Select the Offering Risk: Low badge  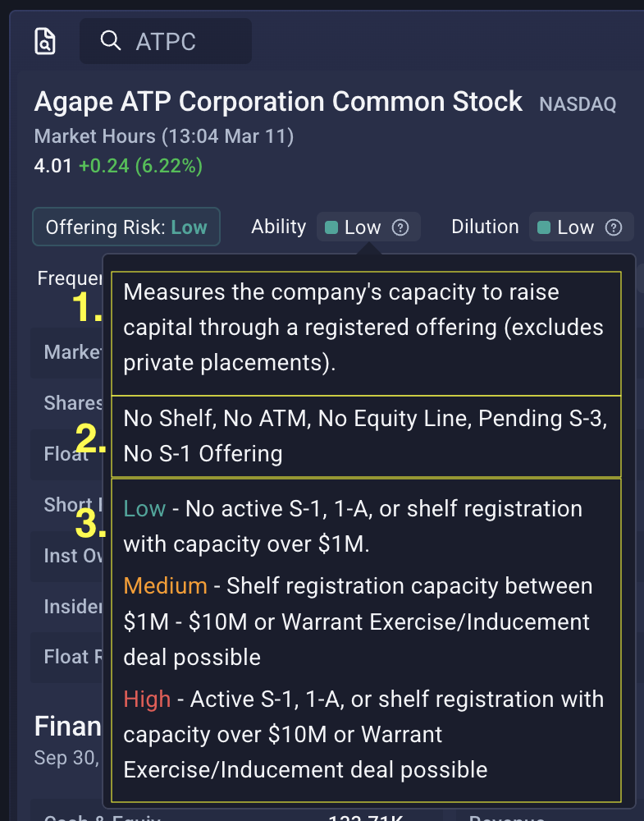126,227
